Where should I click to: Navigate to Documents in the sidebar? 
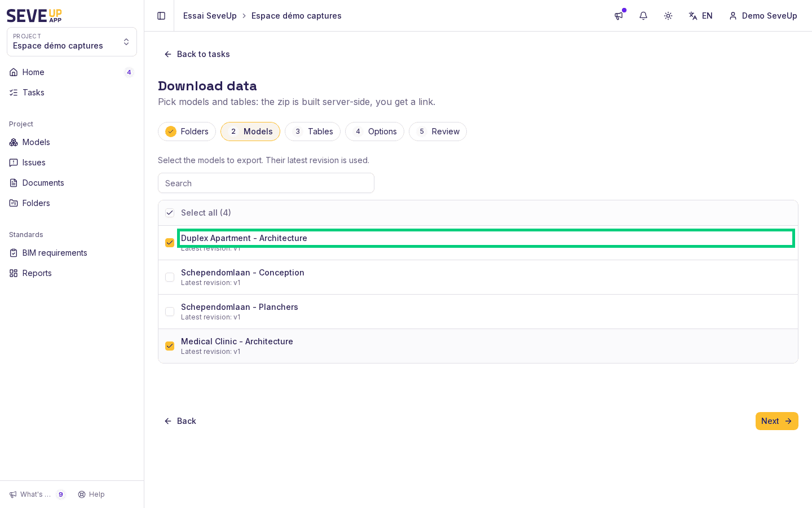(x=72, y=183)
